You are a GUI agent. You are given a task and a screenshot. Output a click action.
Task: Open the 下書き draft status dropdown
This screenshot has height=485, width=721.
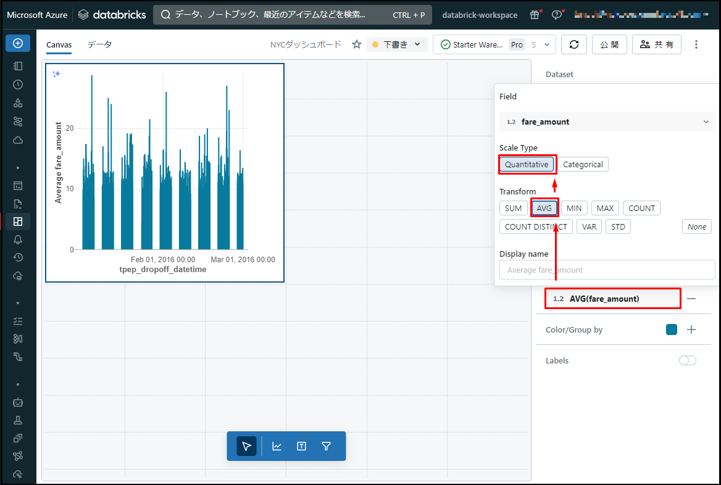[x=397, y=45]
